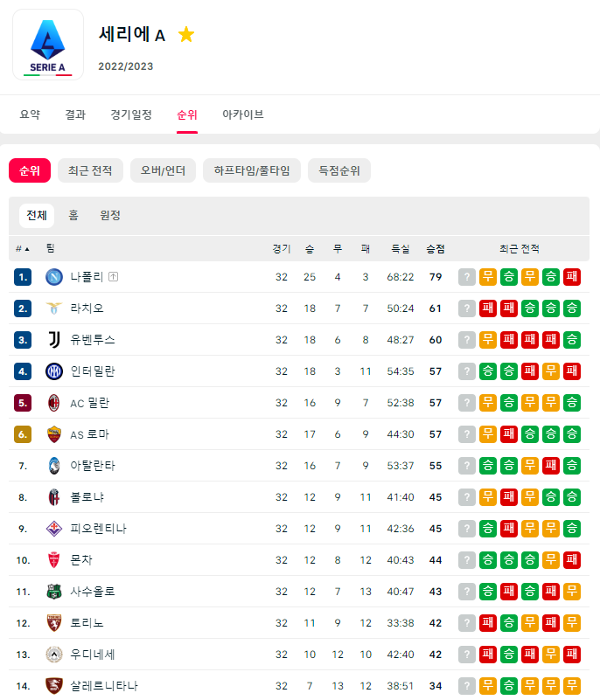Image resolution: width=600 pixels, height=700 pixels.
Task: Open the 결과 tab
Action: (75, 114)
